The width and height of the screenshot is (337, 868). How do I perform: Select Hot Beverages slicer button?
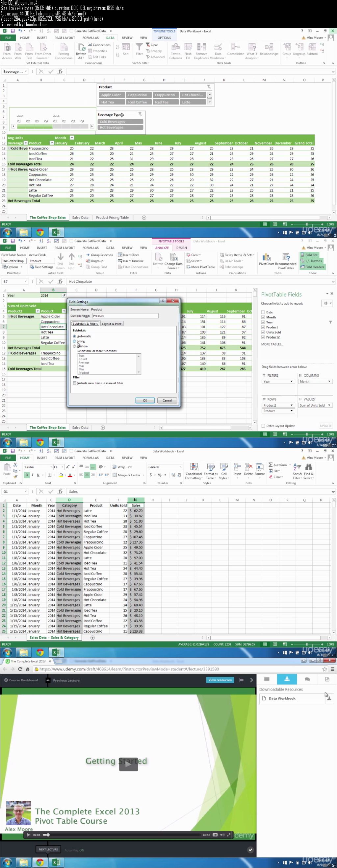point(120,128)
